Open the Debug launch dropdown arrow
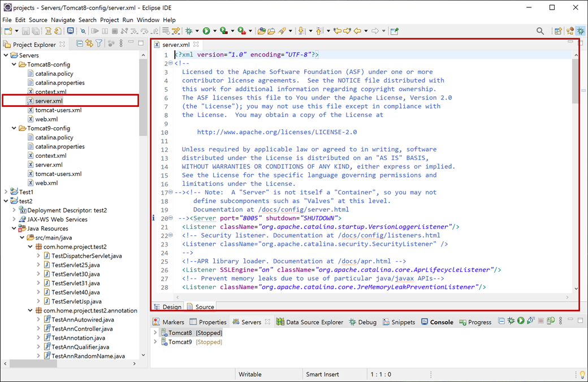 tap(197, 31)
